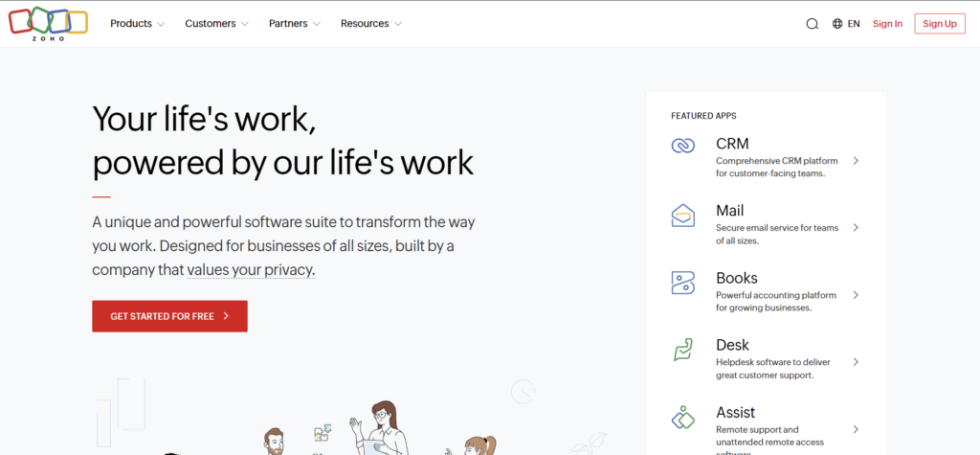Click the CRM app icon

click(x=682, y=146)
